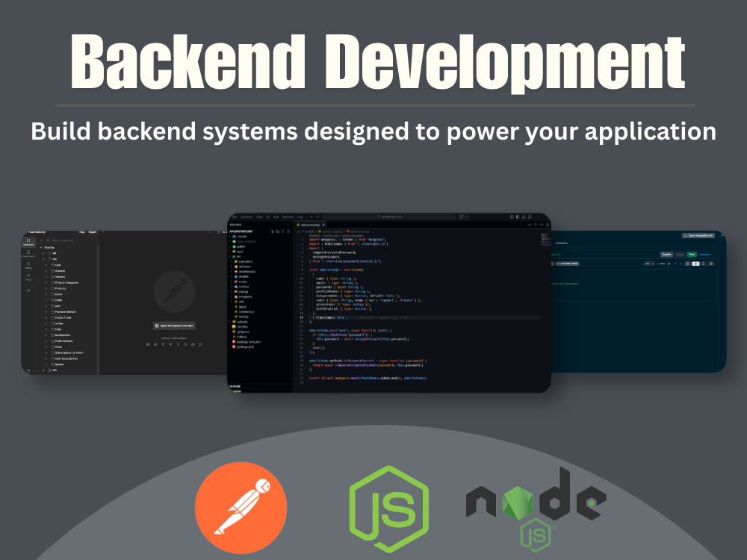Expand Order Reviews folder in Postman
This screenshot has height=560, width=747.
46,341
